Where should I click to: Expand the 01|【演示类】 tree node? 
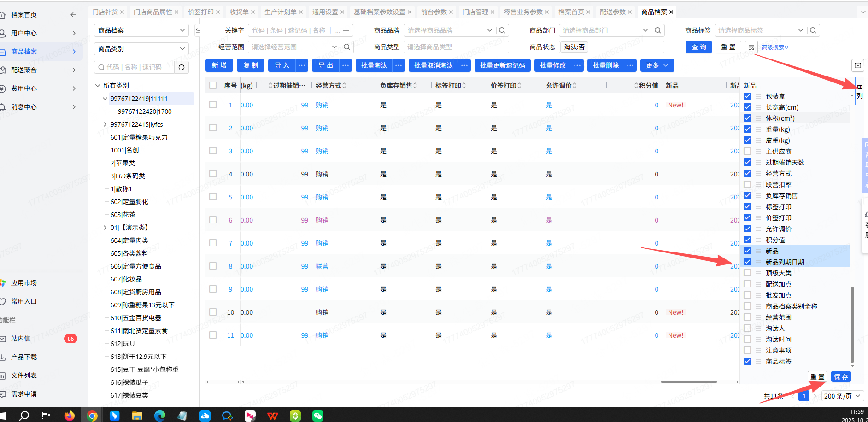coord(105,228)
